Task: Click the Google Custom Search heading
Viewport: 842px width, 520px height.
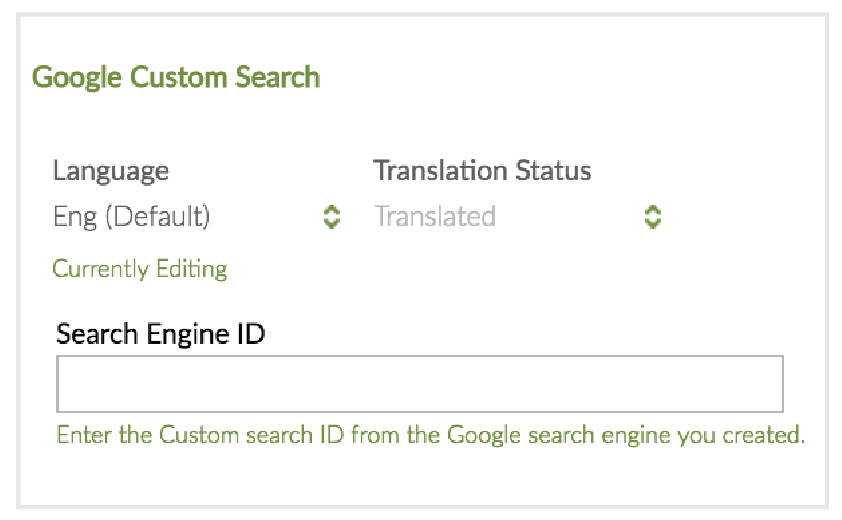Action: click(176, 77)
